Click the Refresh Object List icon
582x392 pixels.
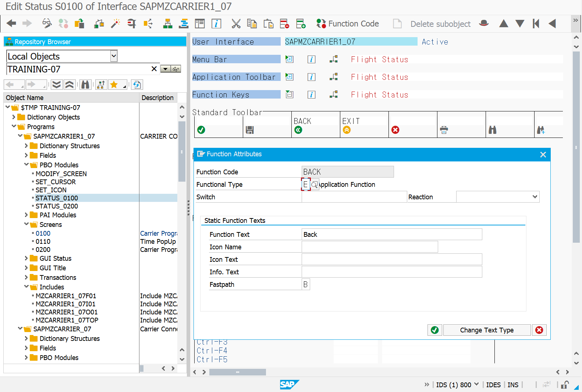click(137, 85)
